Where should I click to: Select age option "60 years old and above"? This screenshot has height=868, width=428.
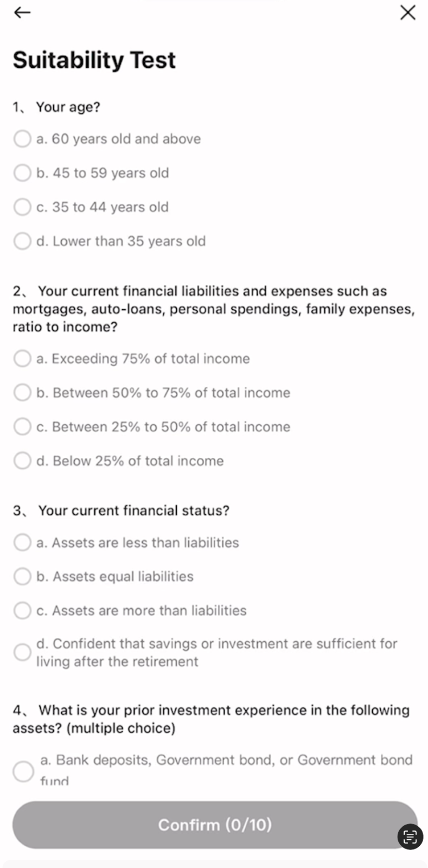click(22, 139)
